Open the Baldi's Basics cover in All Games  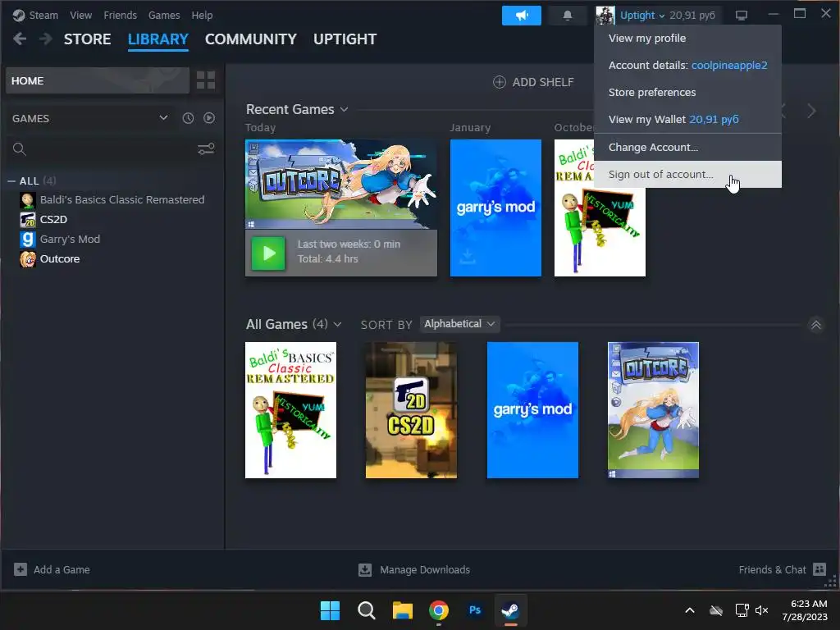290,410
